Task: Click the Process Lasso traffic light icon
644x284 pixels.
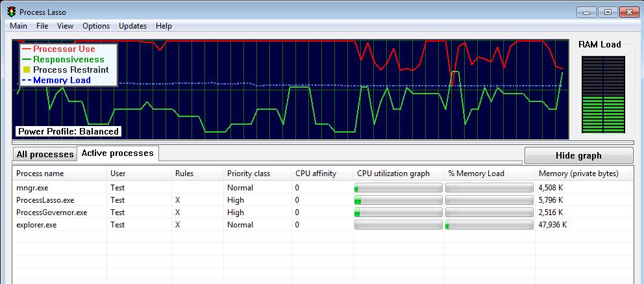Action: click(11, 11)
